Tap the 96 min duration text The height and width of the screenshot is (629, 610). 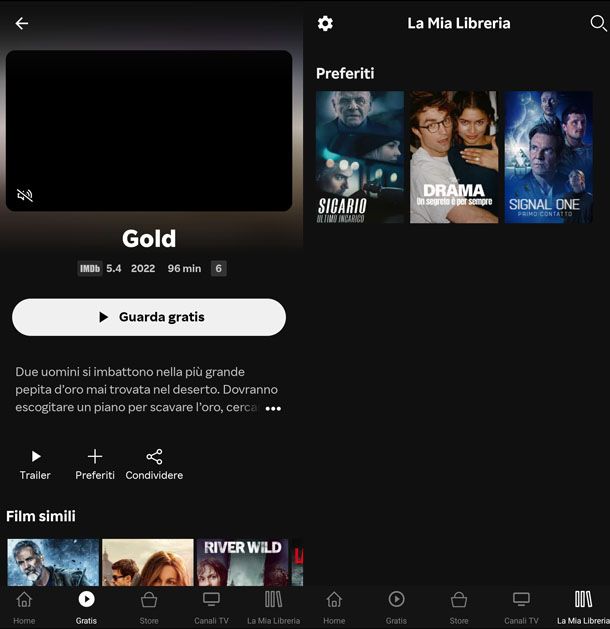(x=184, y=268)
